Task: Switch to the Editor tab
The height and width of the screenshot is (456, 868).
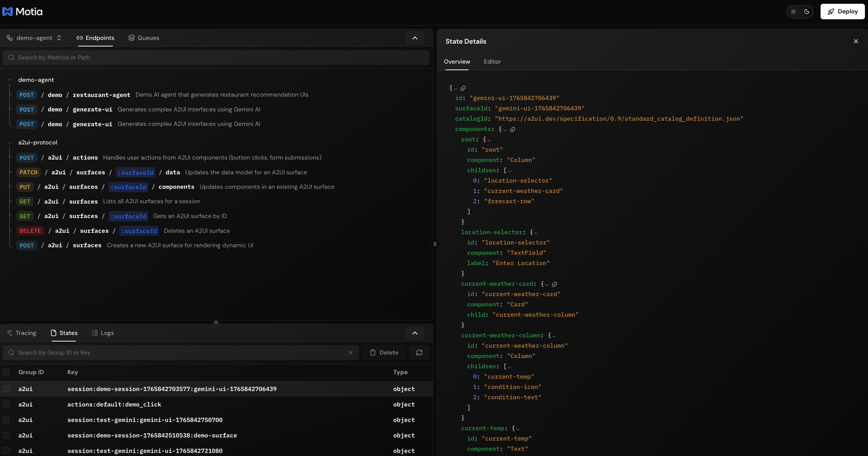Action: tap(492, 62)
